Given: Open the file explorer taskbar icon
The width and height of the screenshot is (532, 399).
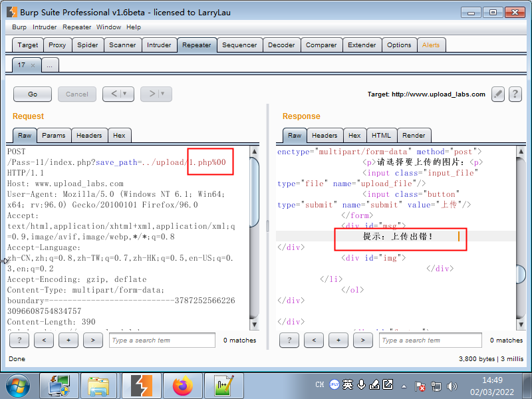Looking at the screenshot, I should [x=98, y=386].
